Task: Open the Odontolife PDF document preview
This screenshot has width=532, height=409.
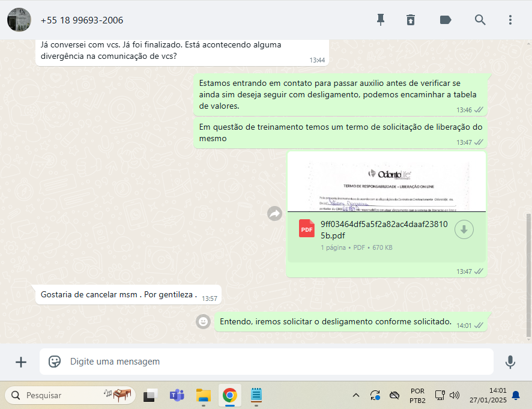Action: tap(386, 182)
